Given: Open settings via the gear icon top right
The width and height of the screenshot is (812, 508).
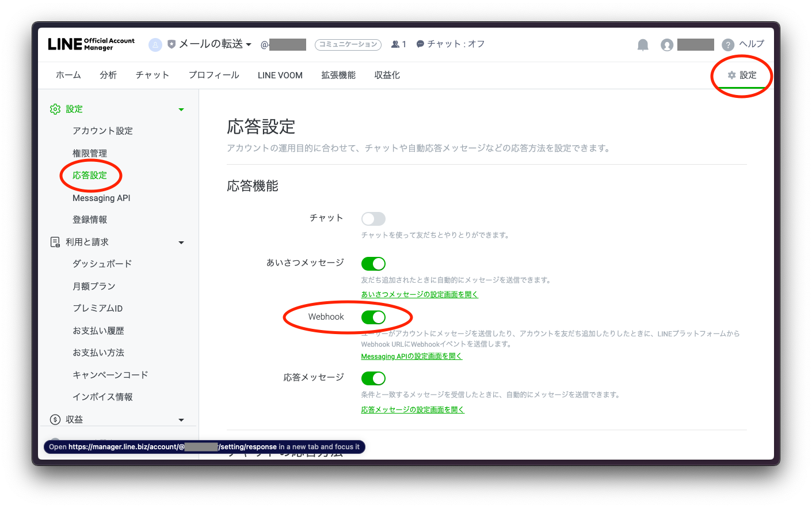Looking at the screenshot, I should (742, 75).
